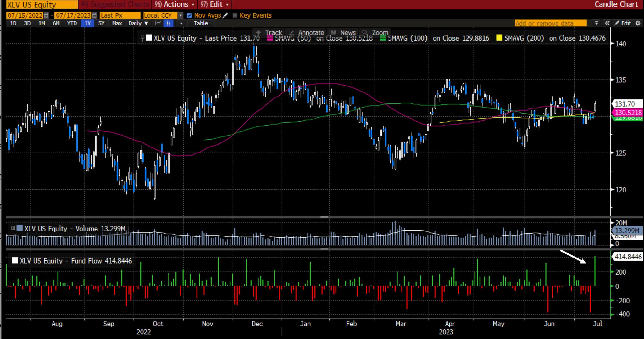
Task: Click the pencil icon beside Mov Avgs
Action: (x=225, y=15)
